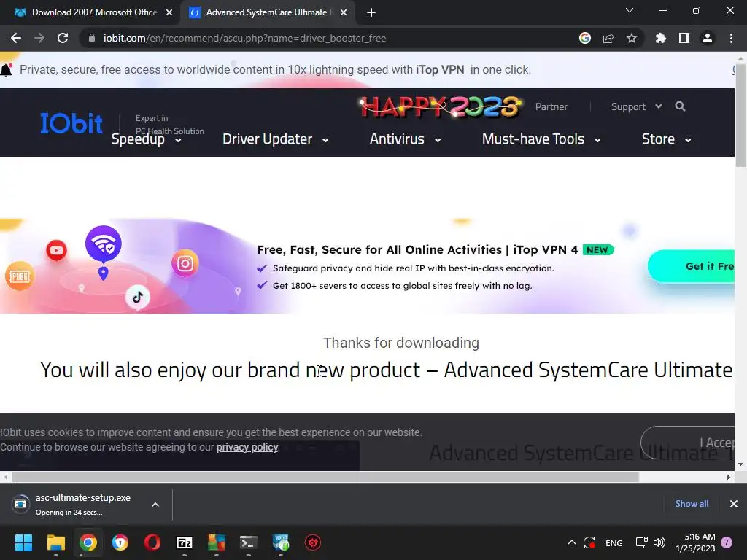The width and height of the screenshot is (747, 560).
Task: Open the network display tray icon
Action: [641, 542]
